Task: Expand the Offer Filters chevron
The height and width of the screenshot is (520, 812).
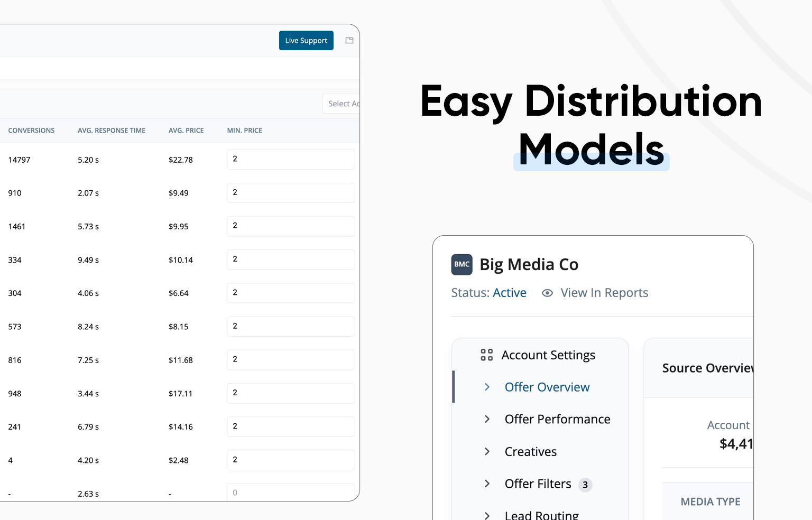Action: tap(487, 484)
